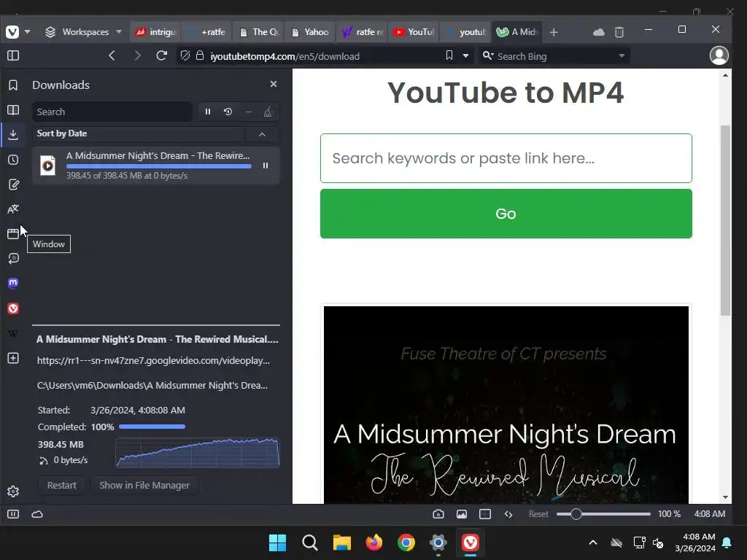Image resolution: width=747 pixels, height=560 pixels.
Task: Switch to the intrigue tab
Action: pos(156,32)
